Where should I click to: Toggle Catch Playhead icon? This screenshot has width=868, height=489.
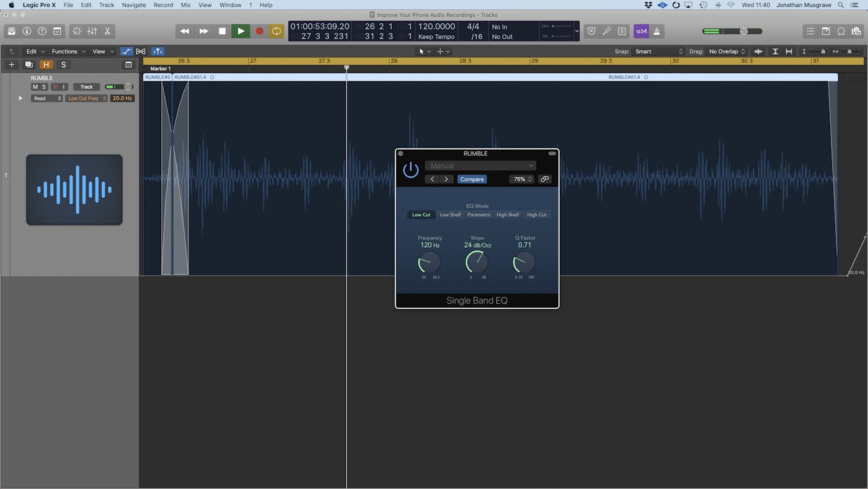point(158,52)
